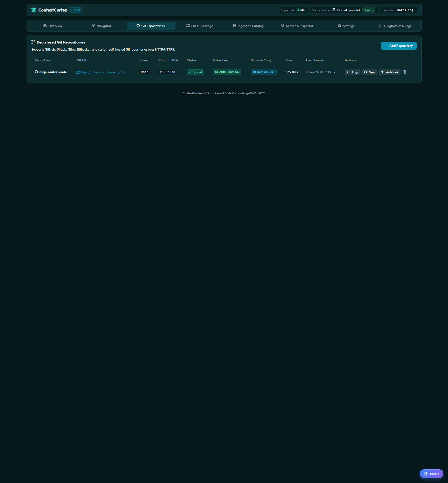Follow the github.com/spelech repository link
The image size is (448, 483).
pyautogui.click(x=104, y=72)
